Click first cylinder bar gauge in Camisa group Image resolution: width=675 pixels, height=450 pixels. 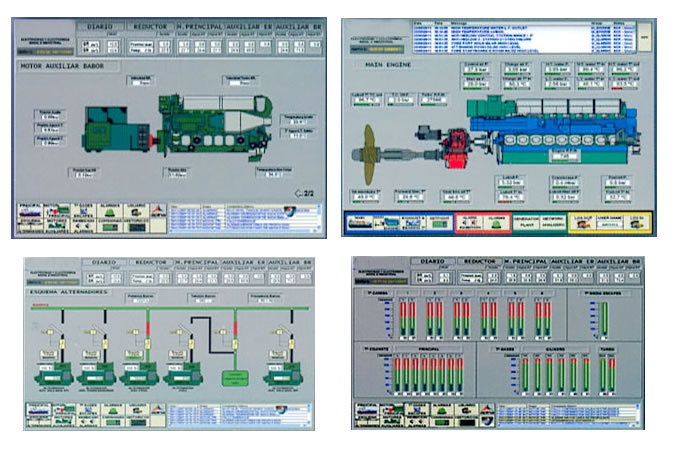[402, 317]
